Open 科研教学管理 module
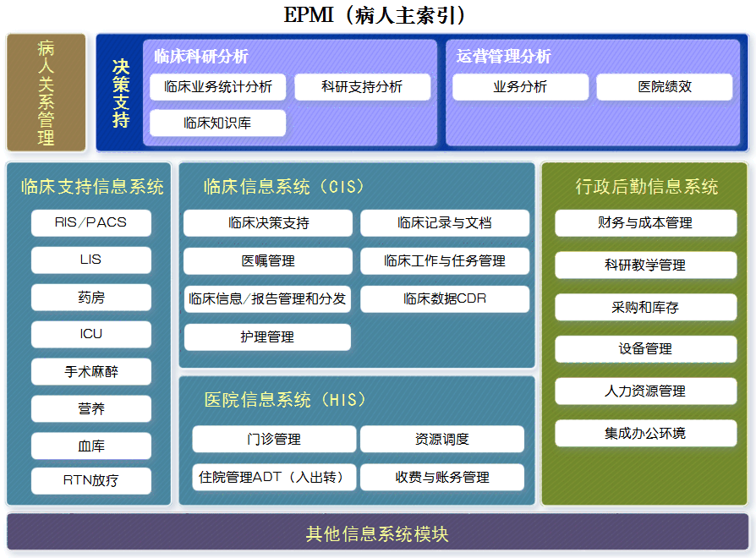756x558 pixels. (645, 265)
